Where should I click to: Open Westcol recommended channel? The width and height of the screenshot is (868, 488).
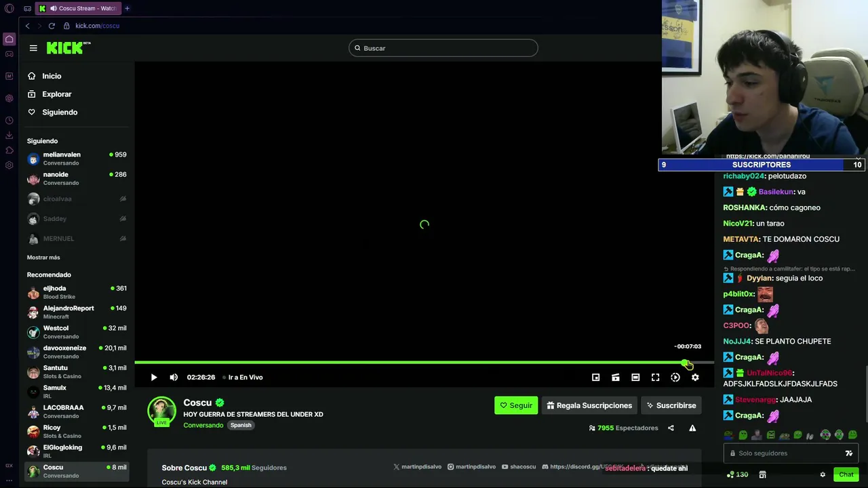click(x=77, y=332)
